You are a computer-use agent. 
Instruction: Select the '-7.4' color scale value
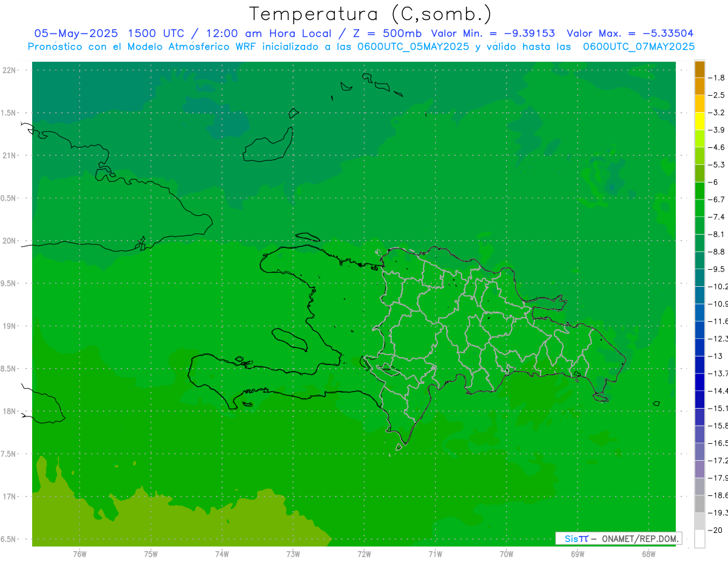pyautogui.click(x=717, y=217)
